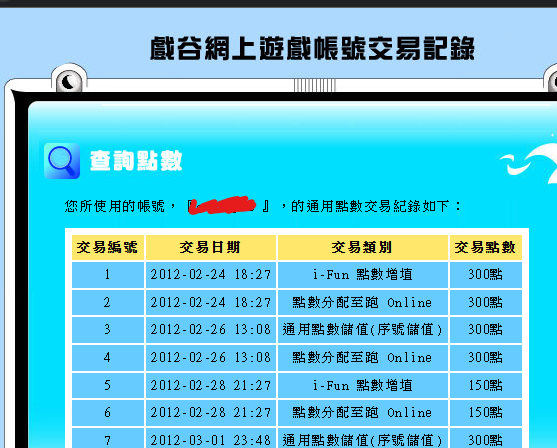Click the 150點 value in row 5
This screenshot has height=448, width=557.
click(x=485, y=385)
